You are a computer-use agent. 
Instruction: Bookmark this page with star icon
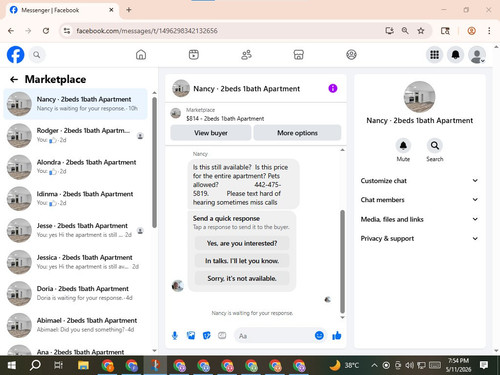click(421, 31)
